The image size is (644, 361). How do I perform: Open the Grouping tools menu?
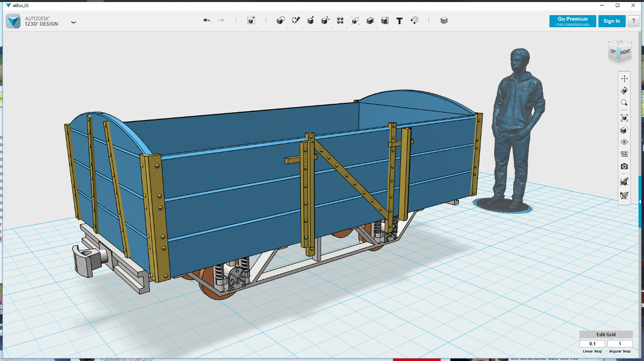coord(355,21)
